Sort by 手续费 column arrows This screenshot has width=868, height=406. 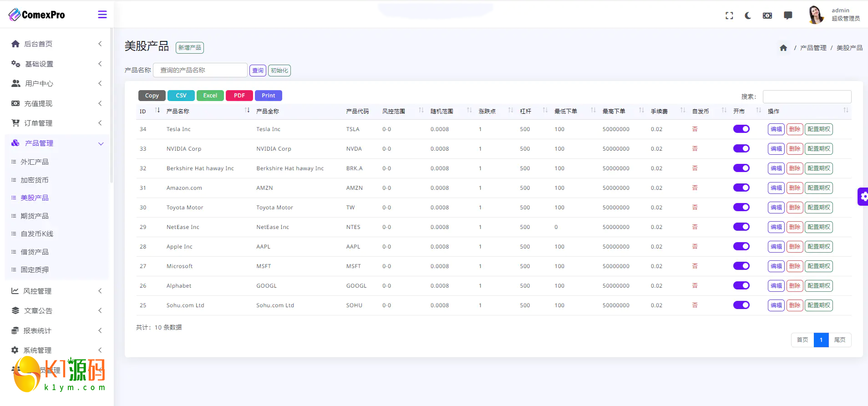pos(683,111)
